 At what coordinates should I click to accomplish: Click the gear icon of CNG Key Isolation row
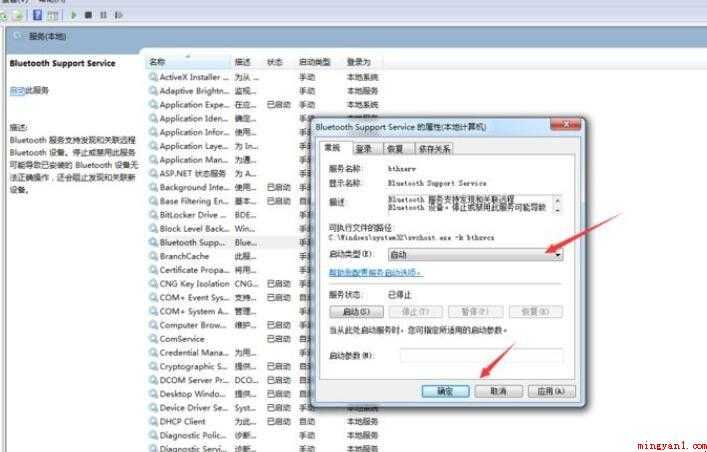153,284
